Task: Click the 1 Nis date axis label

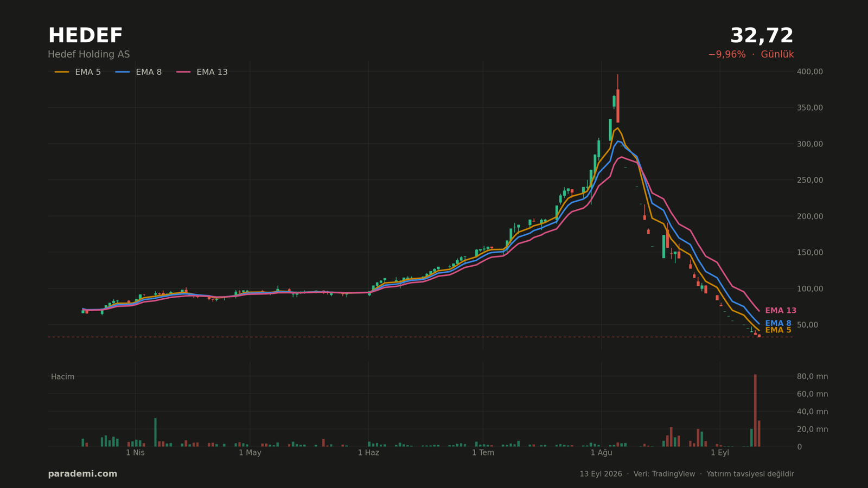Action: click(135, 453)
